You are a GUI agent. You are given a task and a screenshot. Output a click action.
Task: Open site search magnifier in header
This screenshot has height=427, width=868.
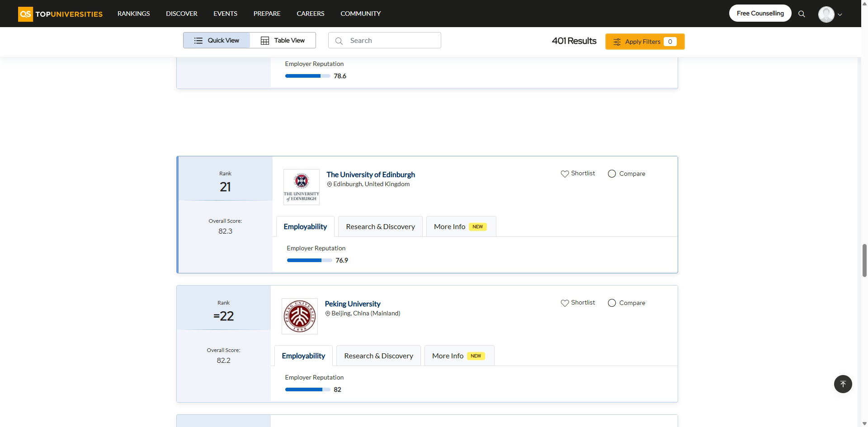[x=802, y=14]
